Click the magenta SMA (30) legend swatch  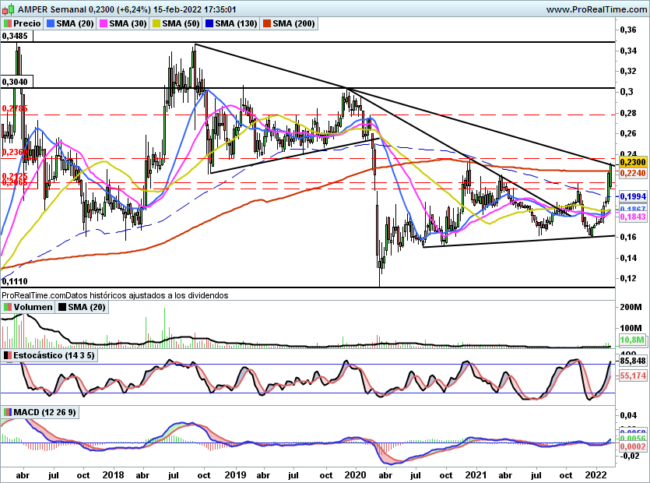pos(102,24)
